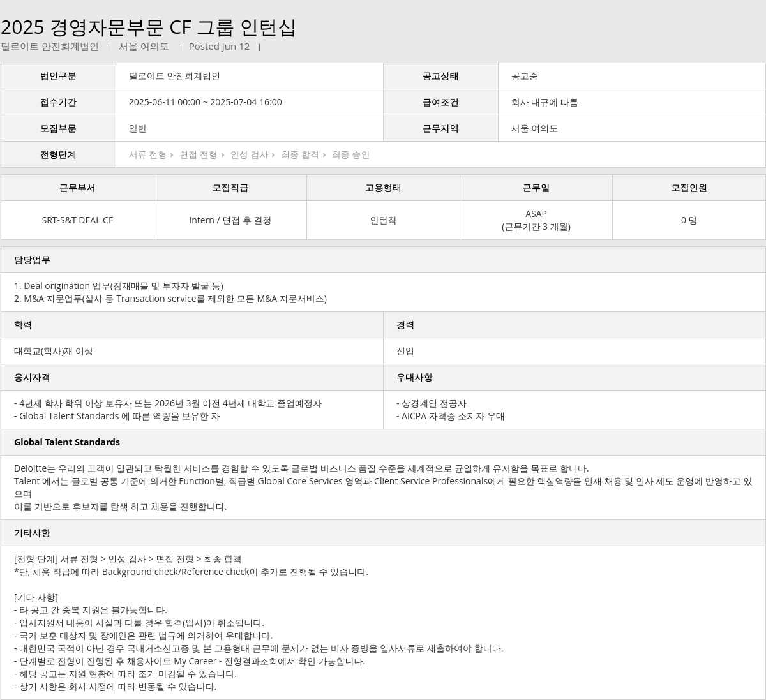Click the '접수기간' label cell
766x700 pixels.
[x=58, y=102]
